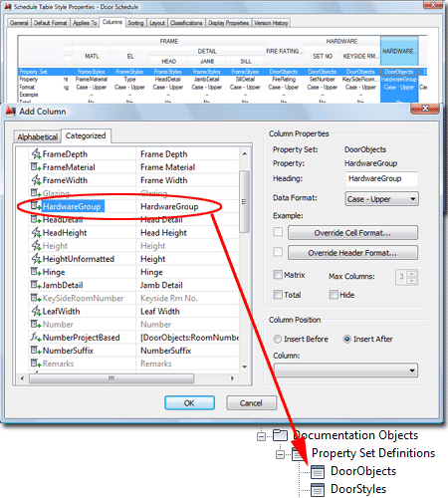
Task: Open the Data Format dropdown
Action: pos(381,199)
